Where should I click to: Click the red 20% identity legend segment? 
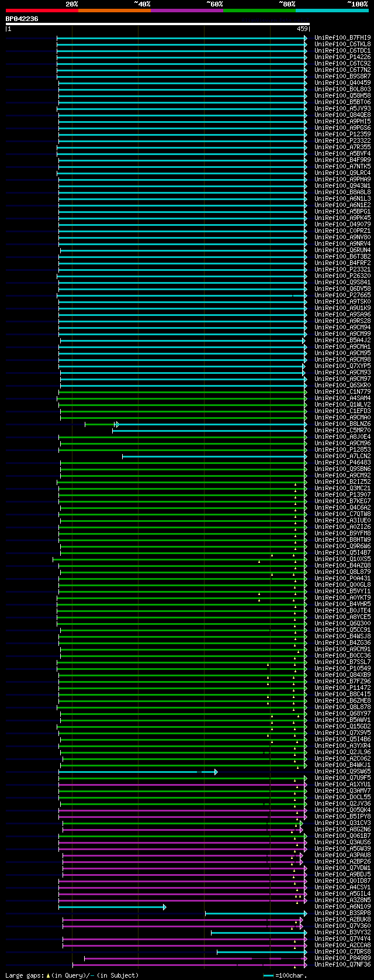(42, 11)
